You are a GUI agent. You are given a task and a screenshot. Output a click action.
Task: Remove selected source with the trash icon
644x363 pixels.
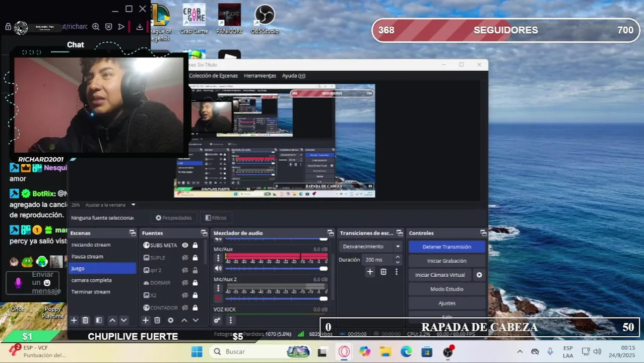click(x=157, y=320)
